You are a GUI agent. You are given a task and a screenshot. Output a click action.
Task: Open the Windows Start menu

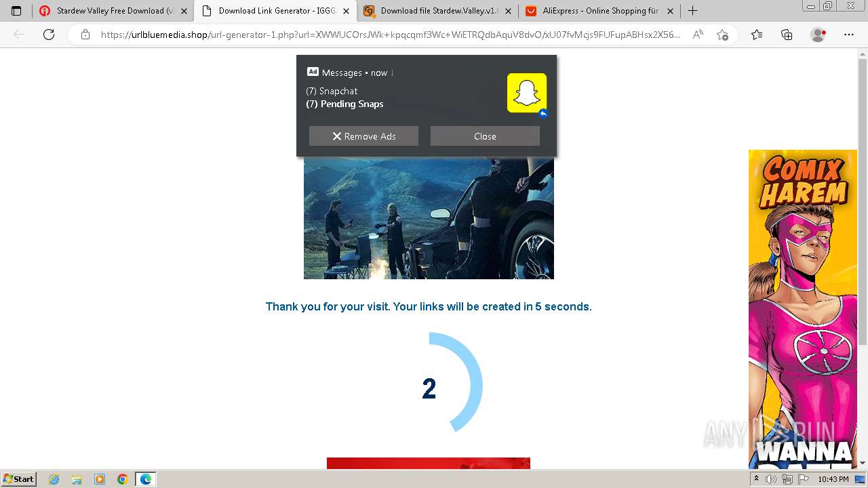[x=18, y=479]
